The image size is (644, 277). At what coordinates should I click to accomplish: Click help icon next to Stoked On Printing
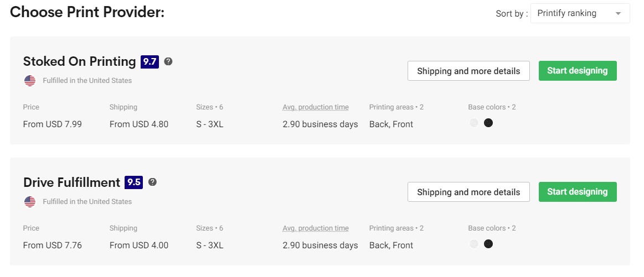(x=168, y=61)
